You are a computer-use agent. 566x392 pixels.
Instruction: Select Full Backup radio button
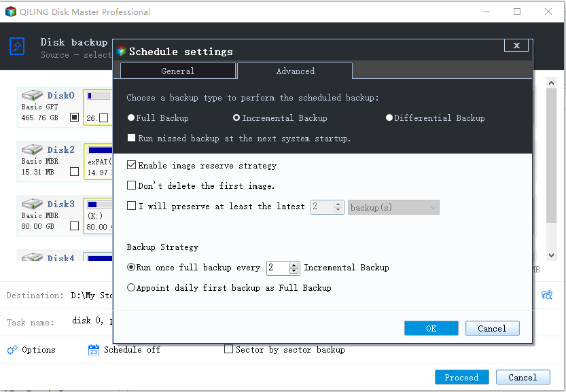click(131, 118)
